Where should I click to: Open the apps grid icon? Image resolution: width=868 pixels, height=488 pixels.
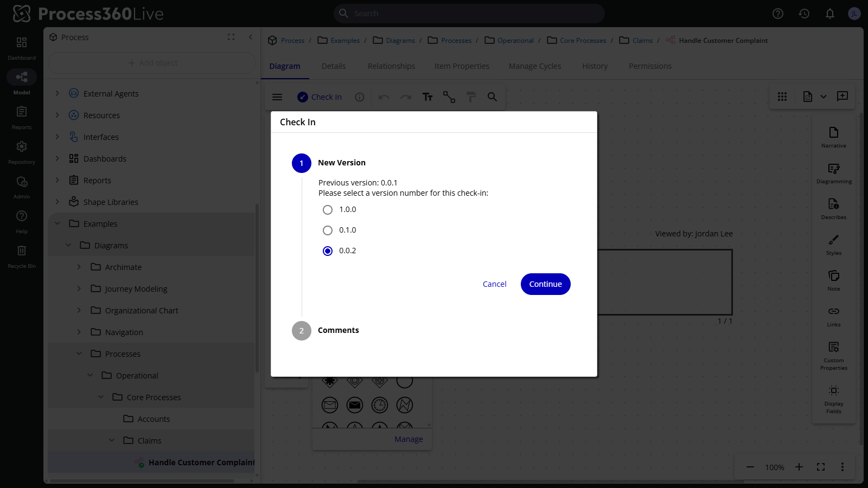782,97
